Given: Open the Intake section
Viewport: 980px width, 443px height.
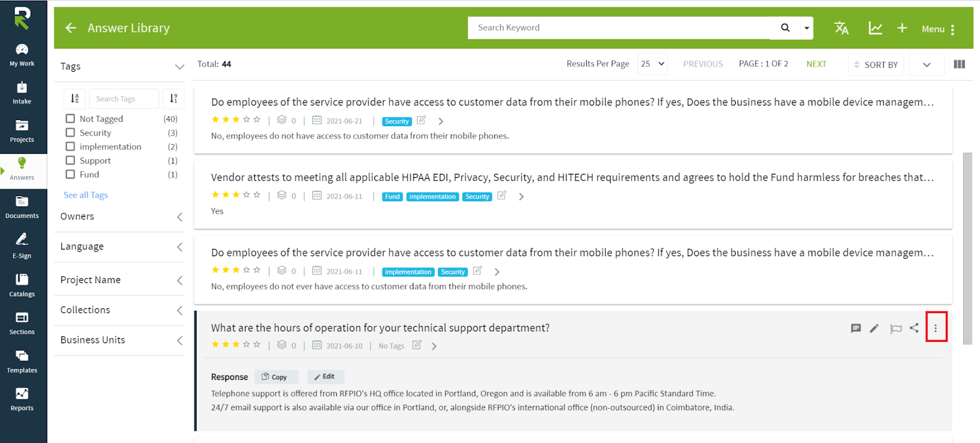Looking at the screenshot, I should click(22, 93).
